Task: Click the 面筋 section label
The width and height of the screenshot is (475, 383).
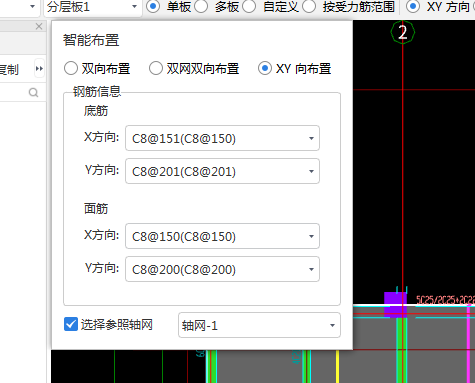Action: [96, 209]
